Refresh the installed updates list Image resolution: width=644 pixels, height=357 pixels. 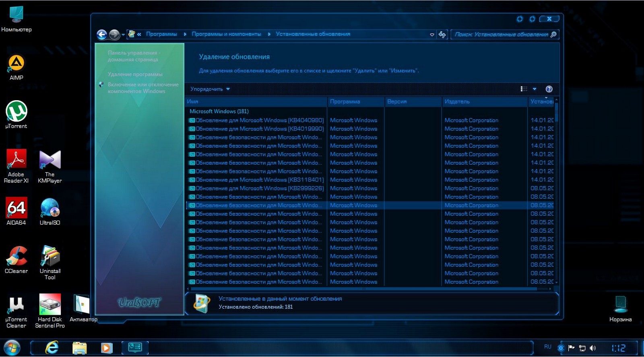442,35
